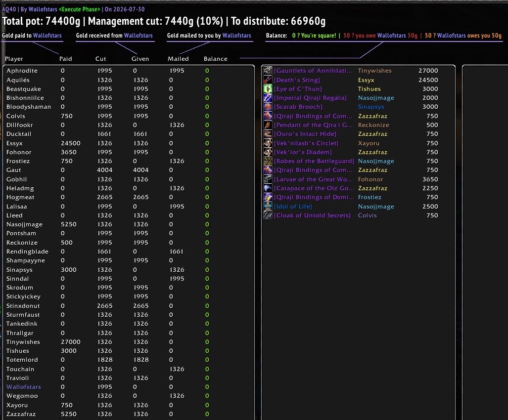Select the Dillfookr player row

pyautogui.click(x=129, y=125)
